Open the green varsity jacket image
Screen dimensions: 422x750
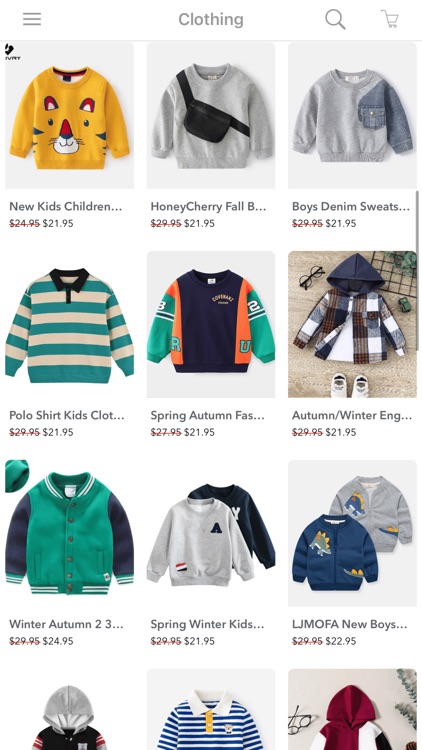click(69, 533)
